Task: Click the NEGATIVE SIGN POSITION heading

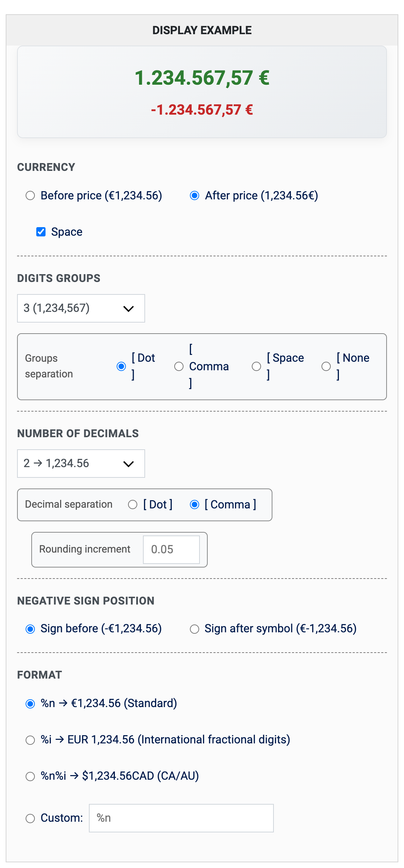Action: [x=86, y=601]
